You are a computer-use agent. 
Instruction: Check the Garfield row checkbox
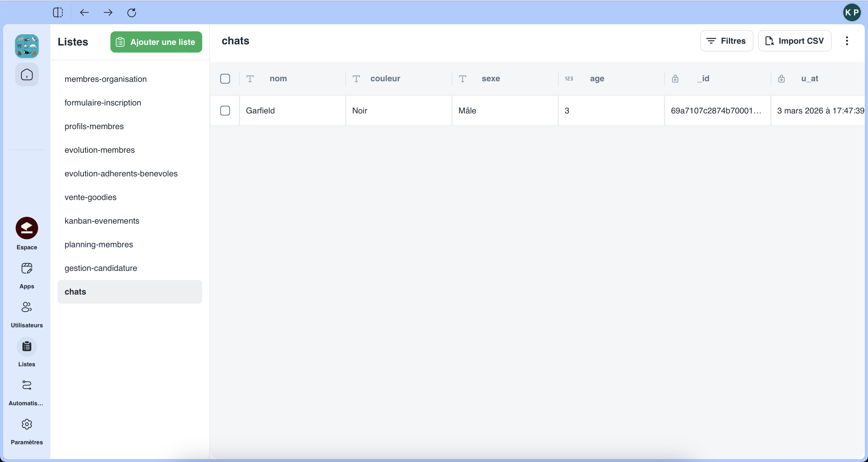225,110
